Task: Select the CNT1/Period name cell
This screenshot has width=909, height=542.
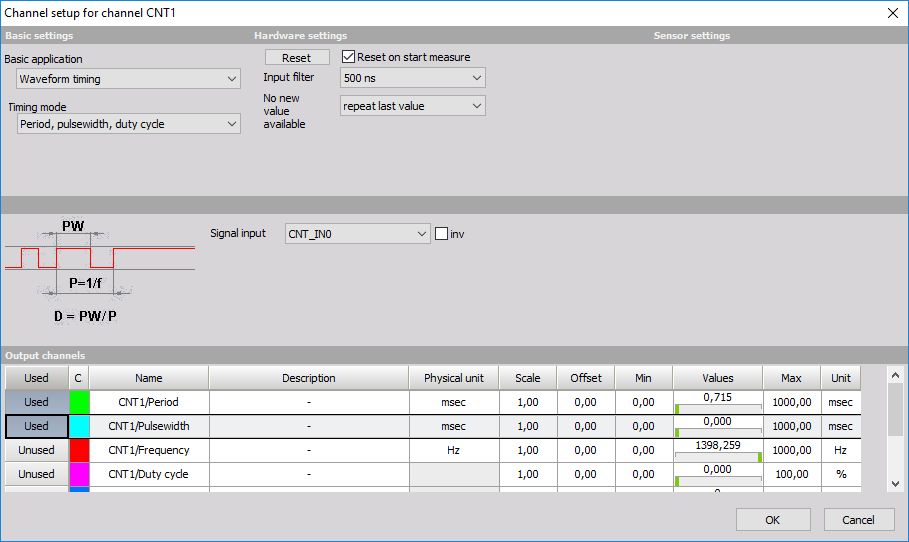Action: [x=149, y=402]
